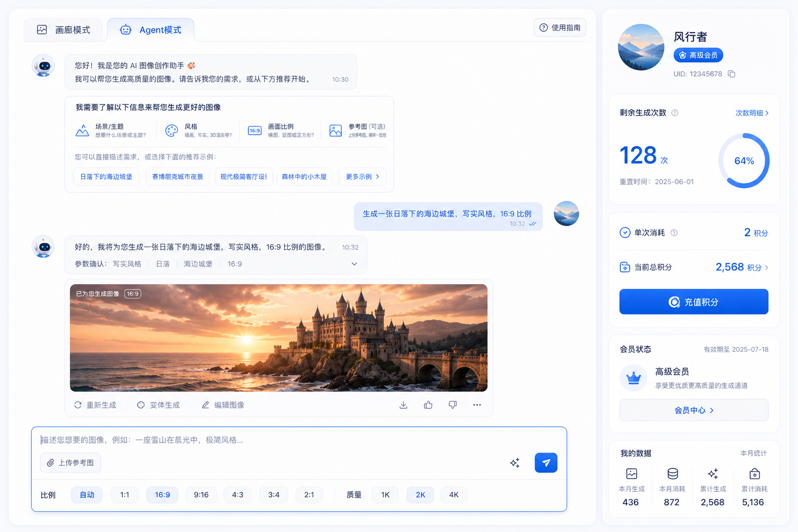Click 参考图 image icon
Screen dimensions: 798x532
(x=336, y=130)
